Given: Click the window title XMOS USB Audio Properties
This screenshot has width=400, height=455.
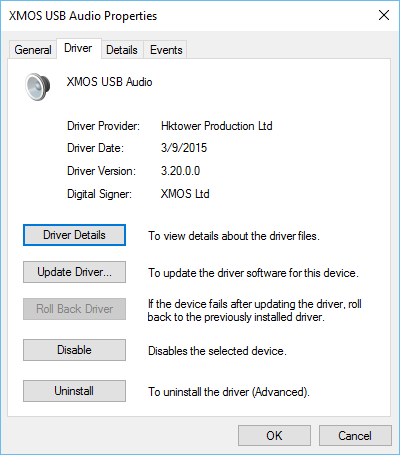Looking at the screenshot, I should click(83, 16).
